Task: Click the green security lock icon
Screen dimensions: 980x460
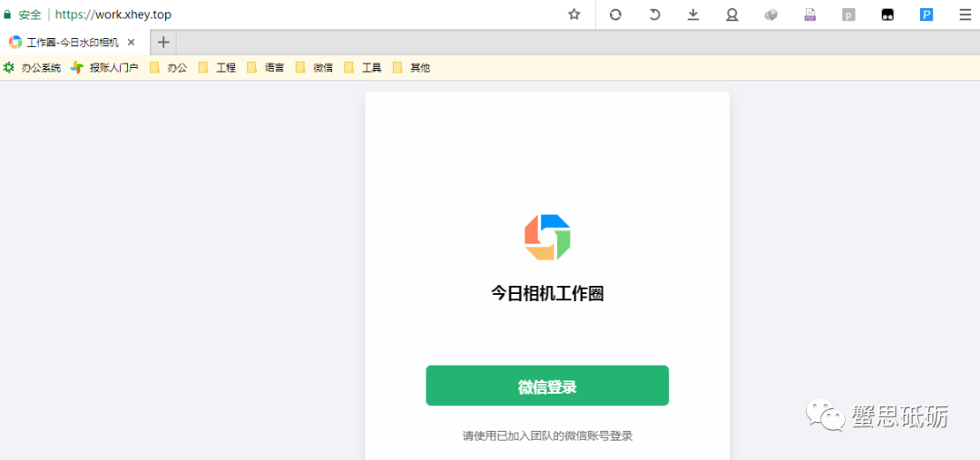Action: click(7, 14)
